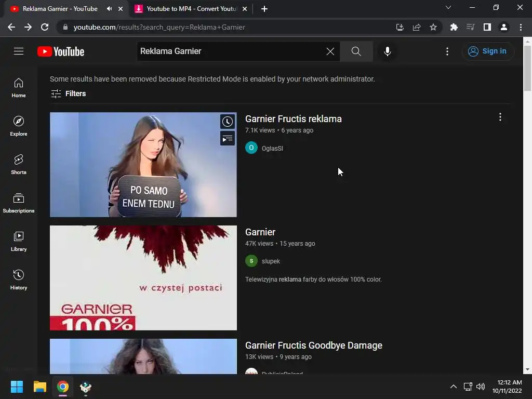532x399 pixels.
Task: Open the tab search dropdown chevron
Action: (448, 7)
